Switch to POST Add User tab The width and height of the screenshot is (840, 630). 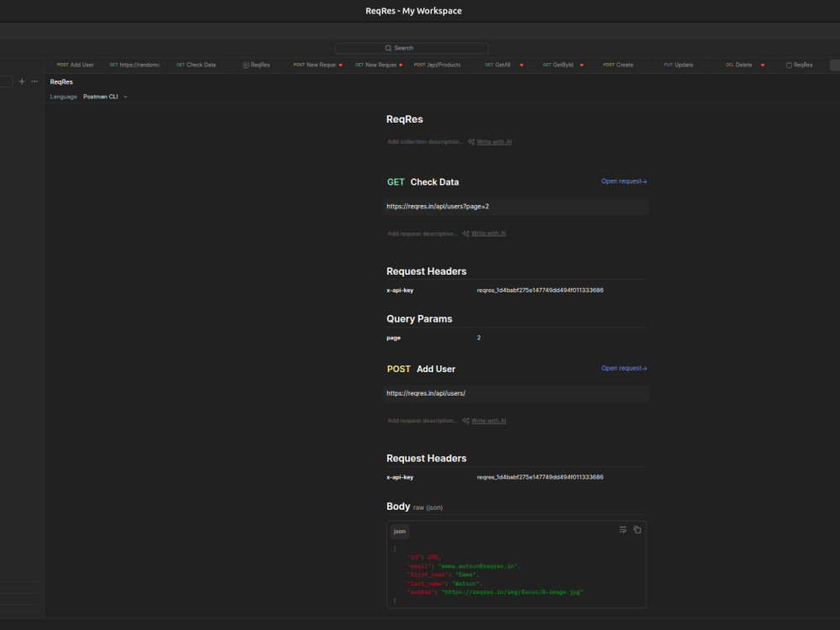pyautogui.click(x=76, y=65)
